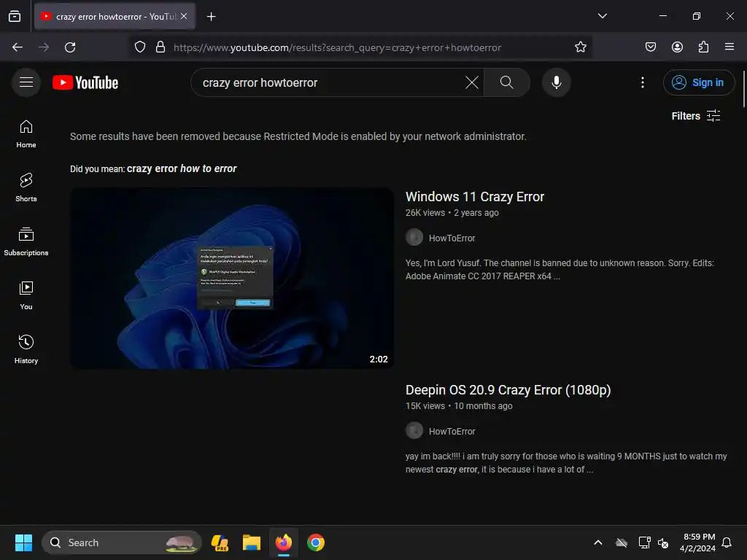747x560 pixels.
Task: Open the Extensions puzzle icon
Action: [703, 47]
